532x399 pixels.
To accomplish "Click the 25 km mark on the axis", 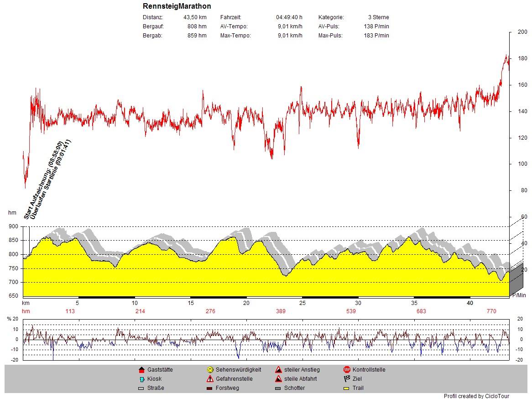I will tap(302, 303).
